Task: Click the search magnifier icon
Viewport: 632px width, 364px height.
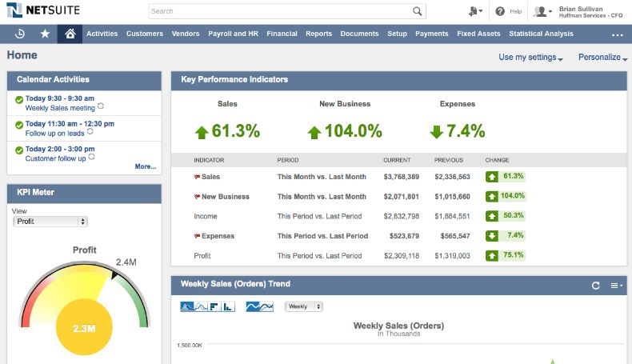Action: (417, 11)
